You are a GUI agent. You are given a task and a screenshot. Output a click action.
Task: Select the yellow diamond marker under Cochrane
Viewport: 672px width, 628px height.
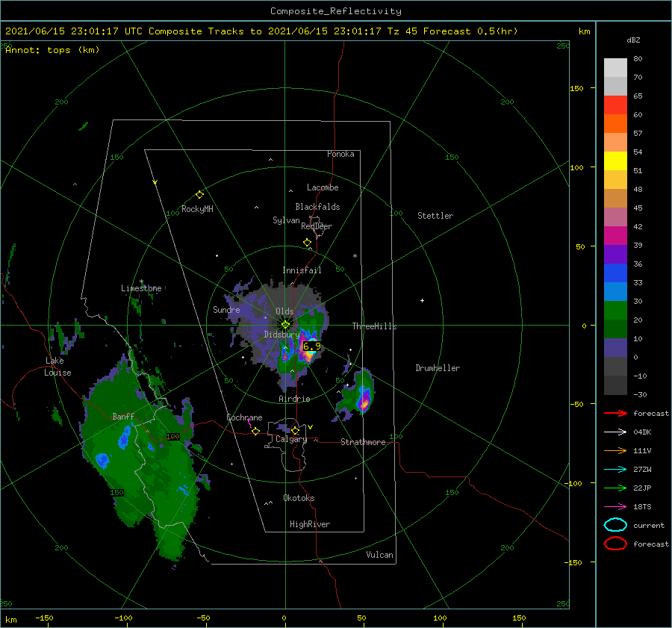(256, 432)
